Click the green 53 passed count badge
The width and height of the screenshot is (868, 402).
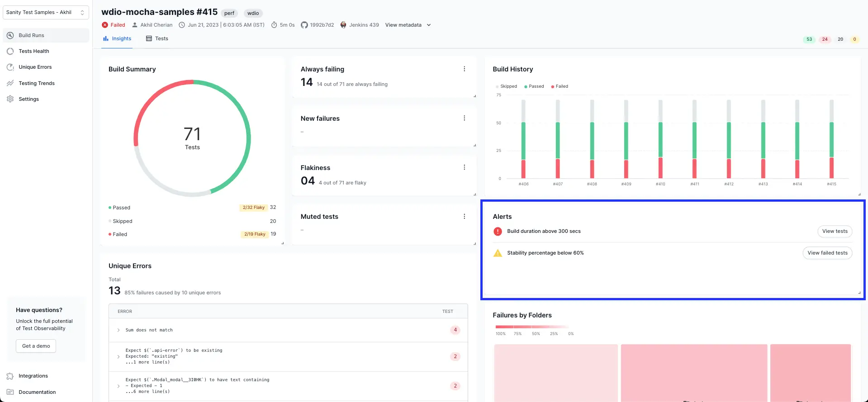coord(809,39)
